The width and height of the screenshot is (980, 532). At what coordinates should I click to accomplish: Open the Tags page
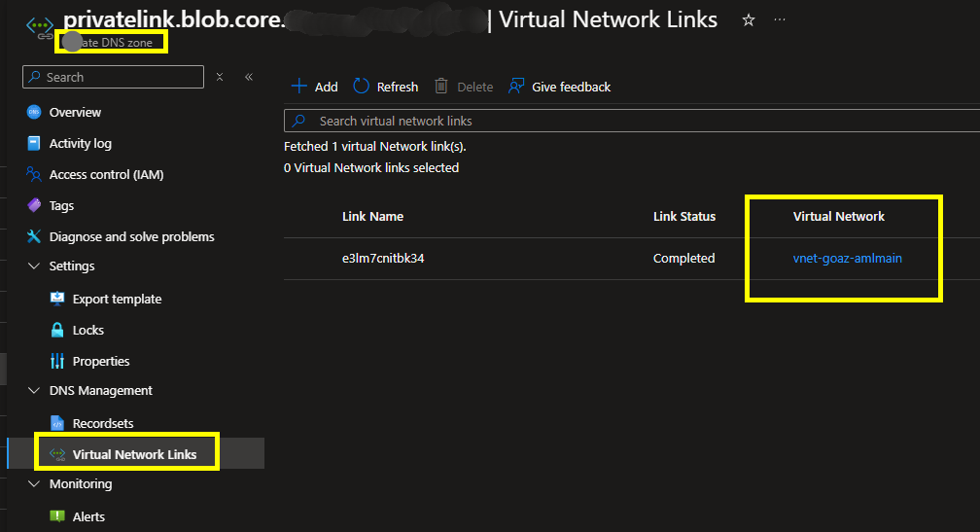point(61,205)
